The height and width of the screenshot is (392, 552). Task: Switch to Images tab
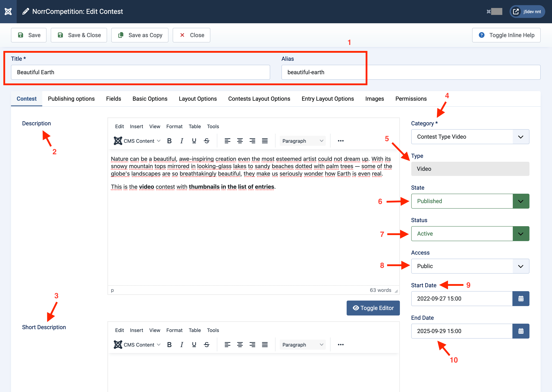[x=375, y=99]
